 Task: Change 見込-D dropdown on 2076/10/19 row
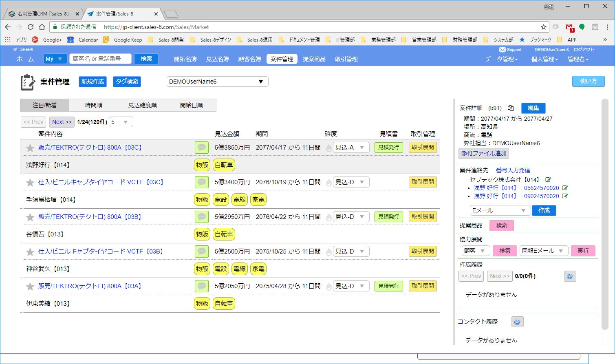tap(351, 182)
